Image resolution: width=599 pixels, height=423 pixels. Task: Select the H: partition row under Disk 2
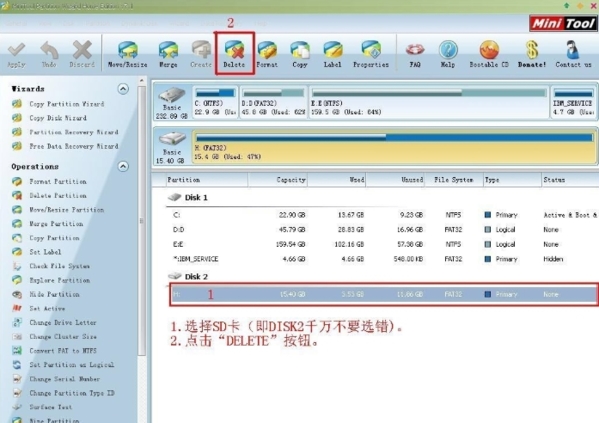point(384,294)
